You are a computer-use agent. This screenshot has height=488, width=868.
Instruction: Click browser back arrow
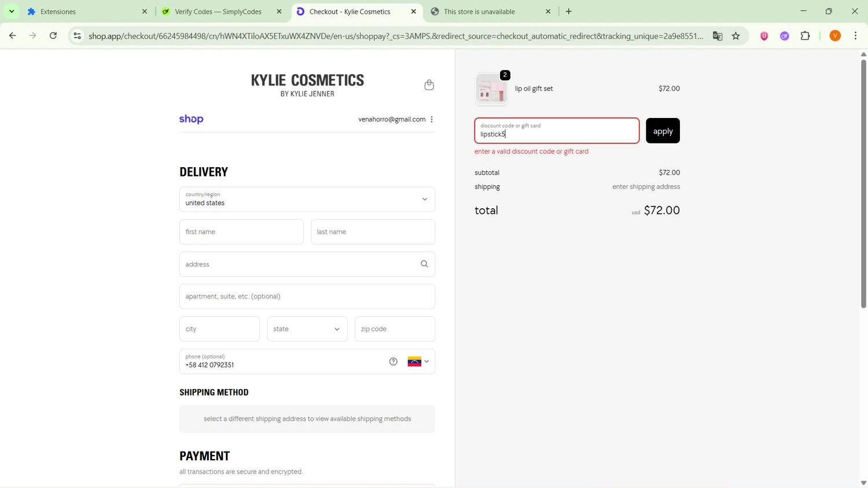coord(13,36)
